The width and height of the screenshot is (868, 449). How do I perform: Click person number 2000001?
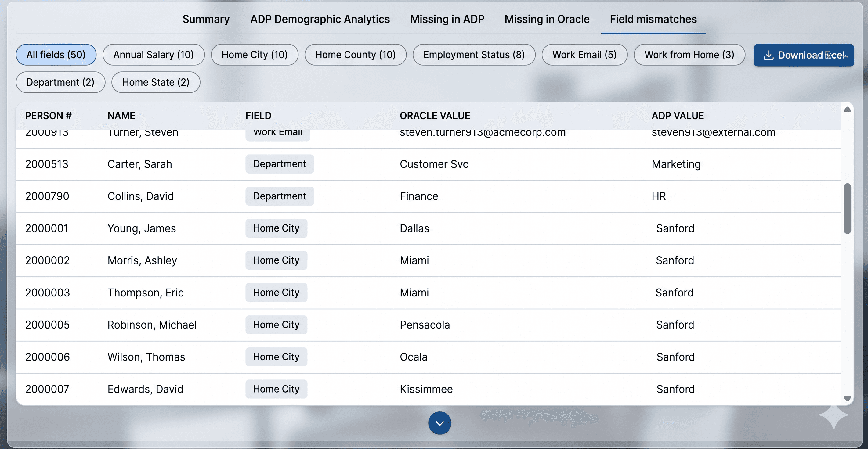coord(46,228)
